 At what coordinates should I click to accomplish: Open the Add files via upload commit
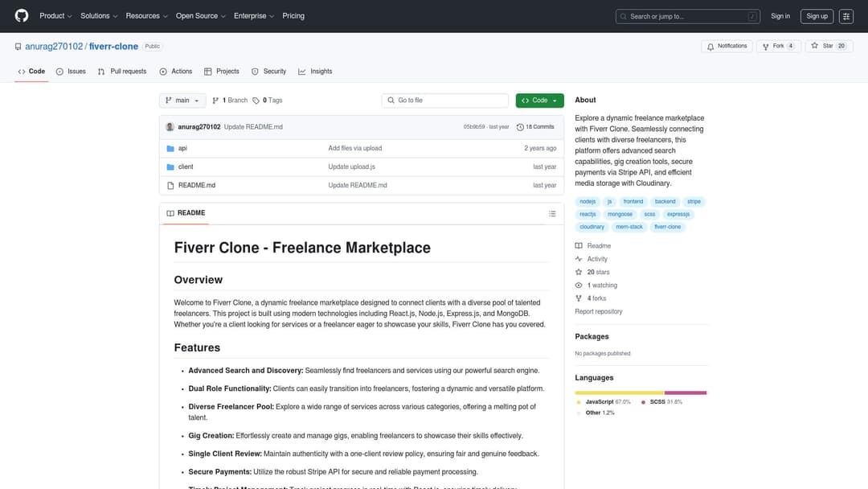click(355, 149)
